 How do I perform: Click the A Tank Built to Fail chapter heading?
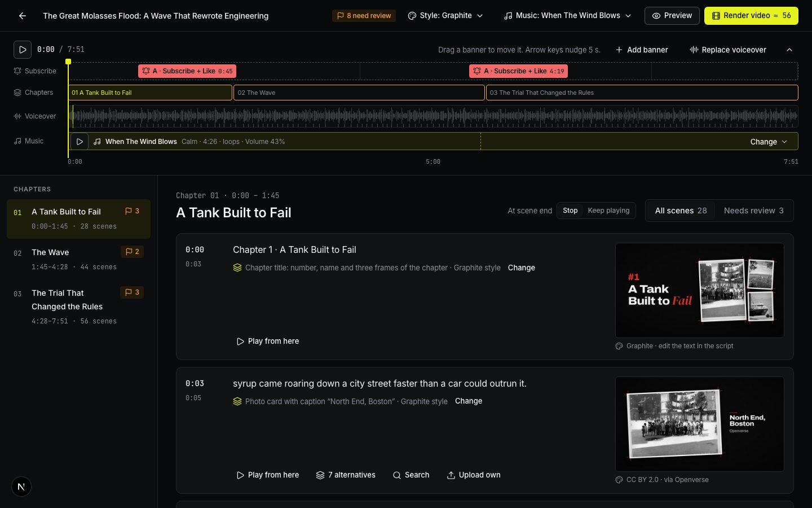tap(233, 213)
